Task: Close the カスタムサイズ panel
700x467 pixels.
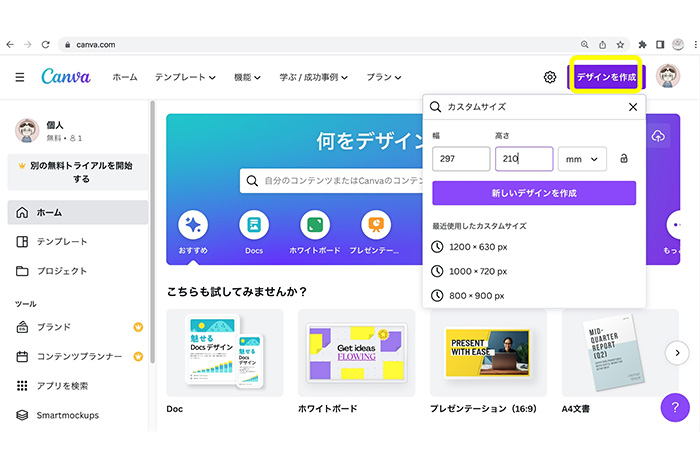Action: pyautogui.click(x=633, y=107)
